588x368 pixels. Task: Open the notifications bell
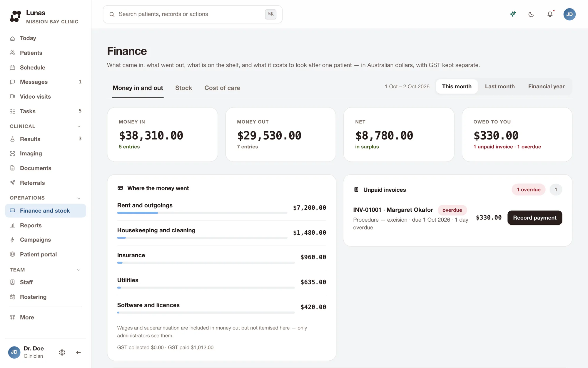click(x=550, y=14)
